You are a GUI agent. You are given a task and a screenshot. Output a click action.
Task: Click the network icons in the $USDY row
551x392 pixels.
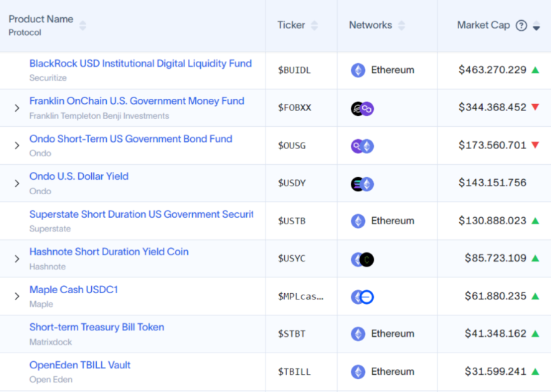tap(362, 184)
